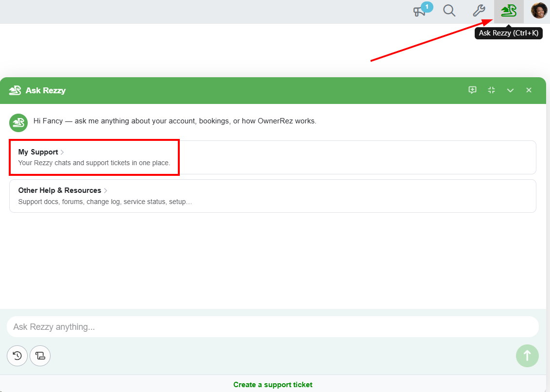Click the Rezzy avatar beside the greeting
Viewport: 550px width, 392px height.
click(18, 123)
